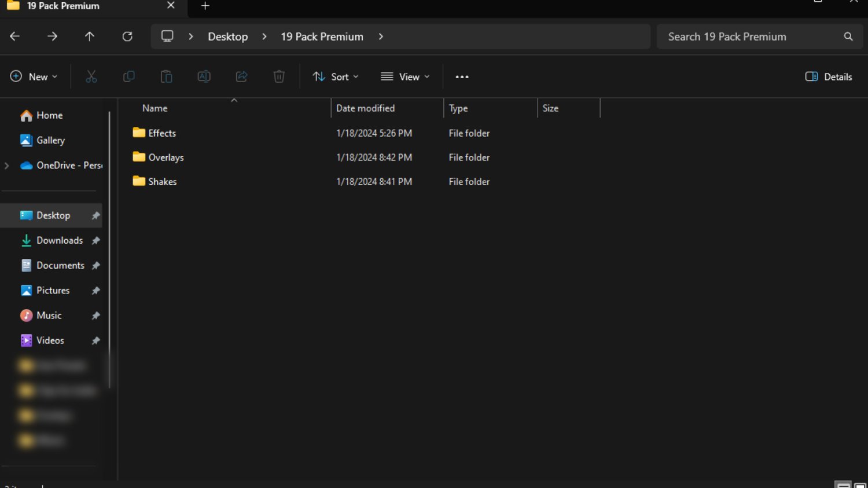The image size is (868, 488).
Task: Expand chevron after 19 Pack Premium breadcrumb
Action: (x=381, y=36)
